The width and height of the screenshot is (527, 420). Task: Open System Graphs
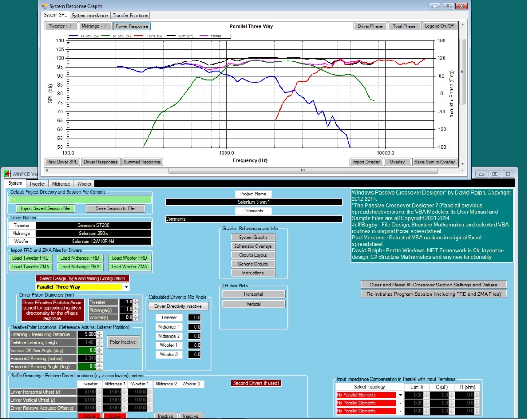(x=253, y=238)
